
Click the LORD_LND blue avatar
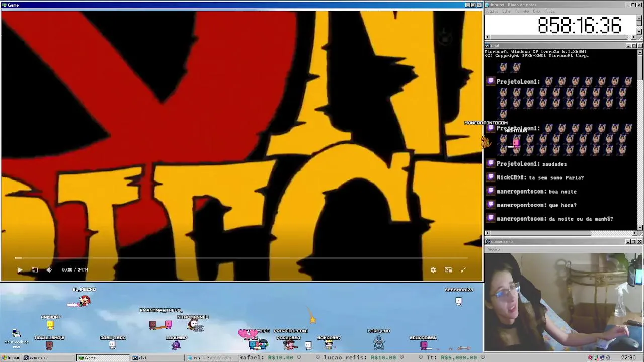[x=379, y=342]
